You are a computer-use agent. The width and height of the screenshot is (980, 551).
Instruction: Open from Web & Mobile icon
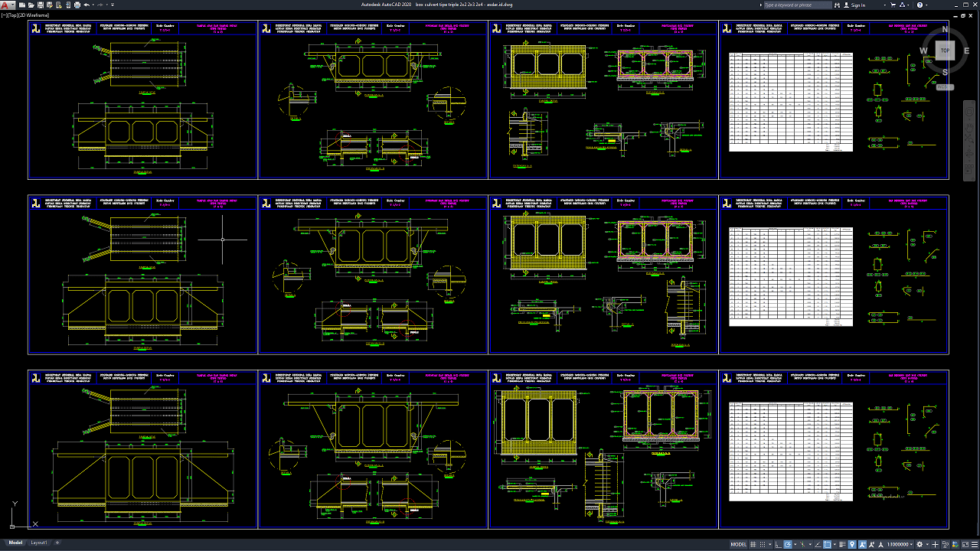(x=59, y=5)
